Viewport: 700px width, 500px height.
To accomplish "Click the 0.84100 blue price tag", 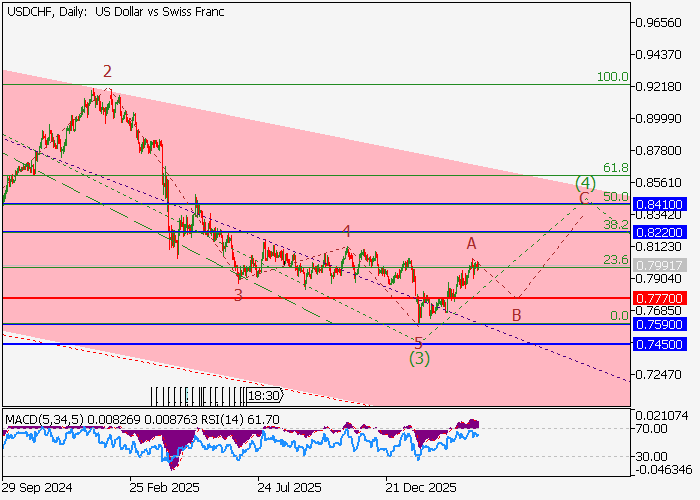I will point(664,204).
